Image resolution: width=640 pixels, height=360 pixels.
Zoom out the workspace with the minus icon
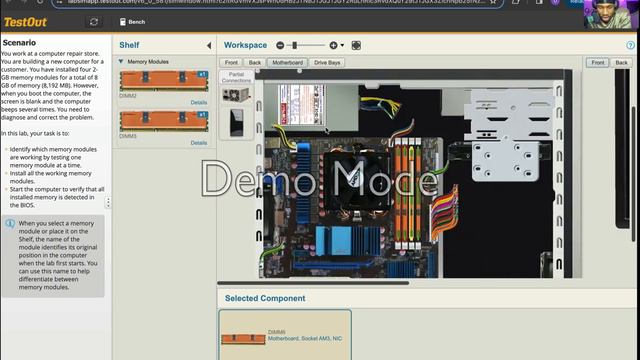(x=280, y=45)
